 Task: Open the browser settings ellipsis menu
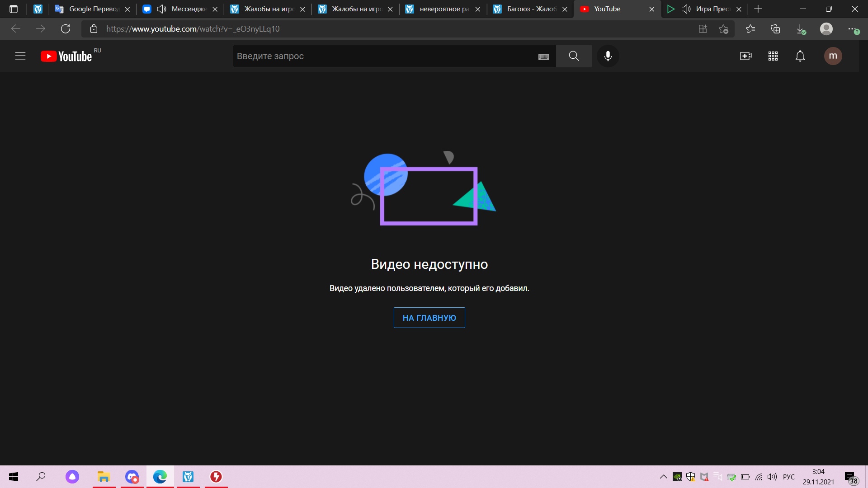(x=851, y=29)
